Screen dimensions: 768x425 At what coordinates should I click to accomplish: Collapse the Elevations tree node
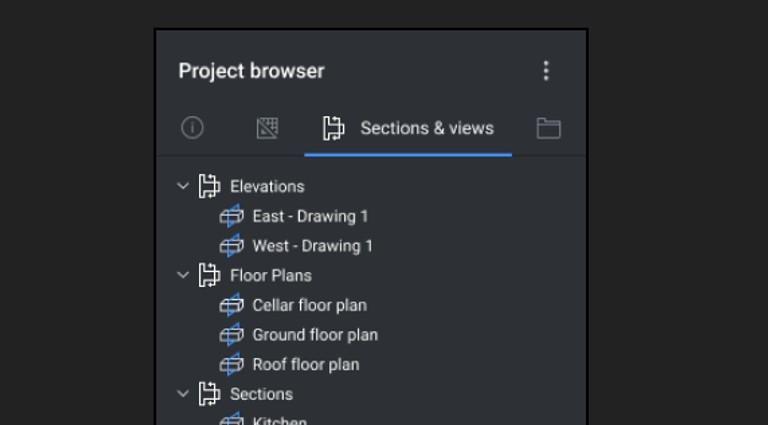[183, 186]
